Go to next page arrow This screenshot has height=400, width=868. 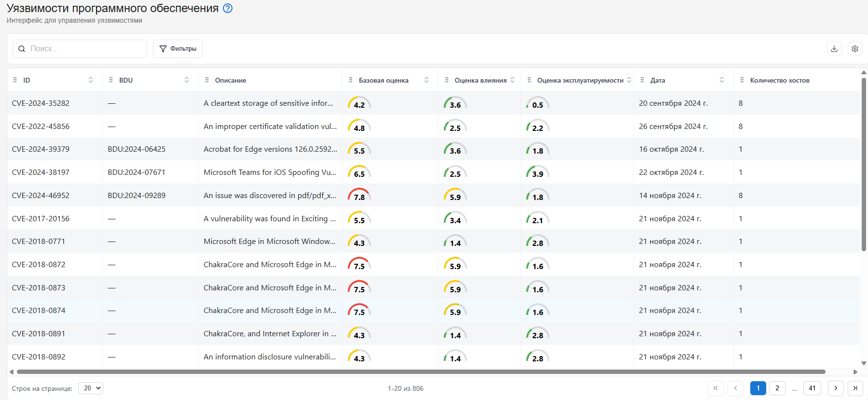click(x=836, y=388)
